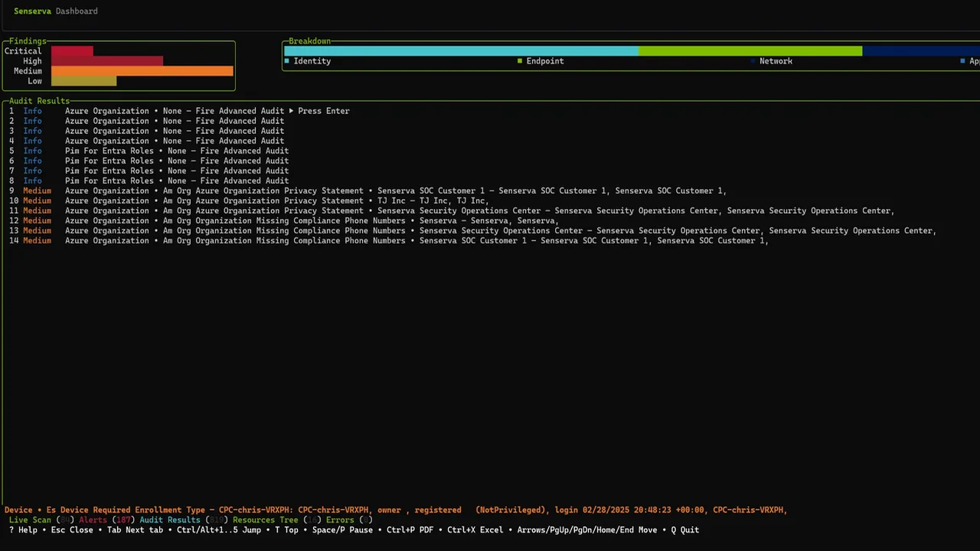Switch to the Resources Tree tab
Screen dimensions: 980x551
point(265,520)
